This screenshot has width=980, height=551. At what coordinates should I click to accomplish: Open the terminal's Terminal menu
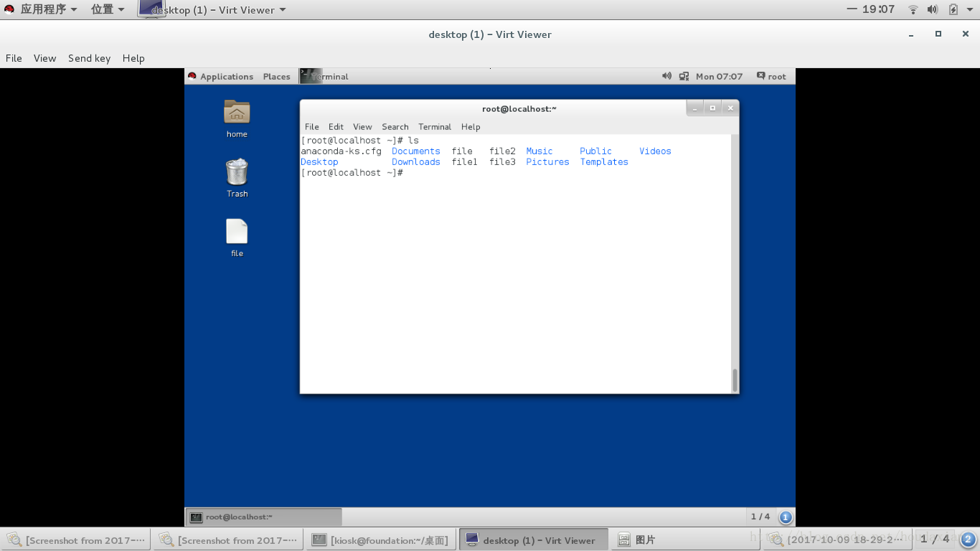pos(435,126)
